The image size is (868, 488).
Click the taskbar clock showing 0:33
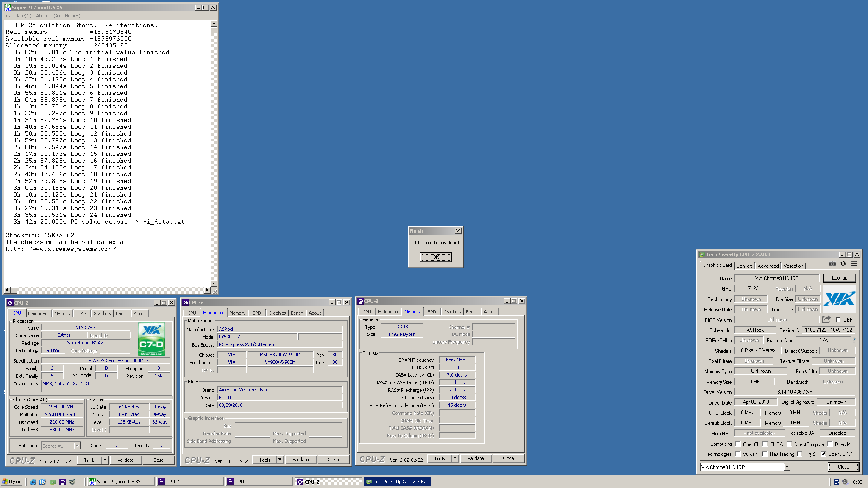857,482
